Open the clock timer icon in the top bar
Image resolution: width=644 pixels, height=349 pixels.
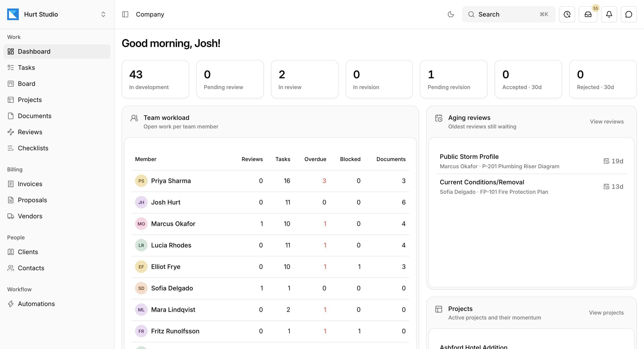click(567, 14)
